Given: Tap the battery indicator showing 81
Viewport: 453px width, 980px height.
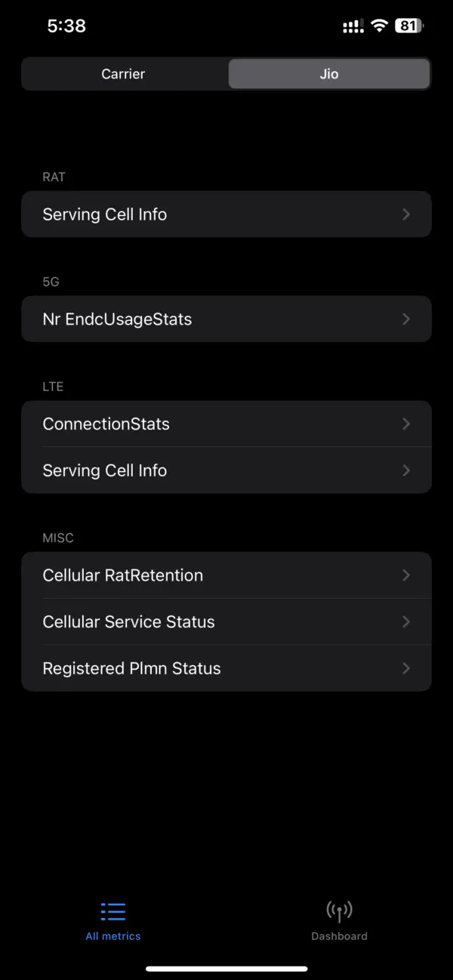Looking at the screenshot, I should click(x=406, y=25).
